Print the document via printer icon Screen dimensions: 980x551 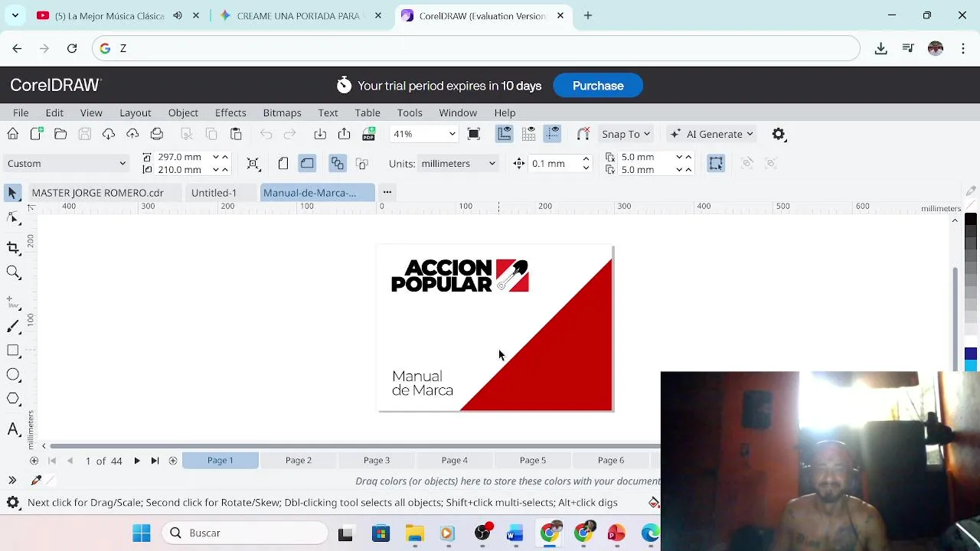(x=157, y=134)
